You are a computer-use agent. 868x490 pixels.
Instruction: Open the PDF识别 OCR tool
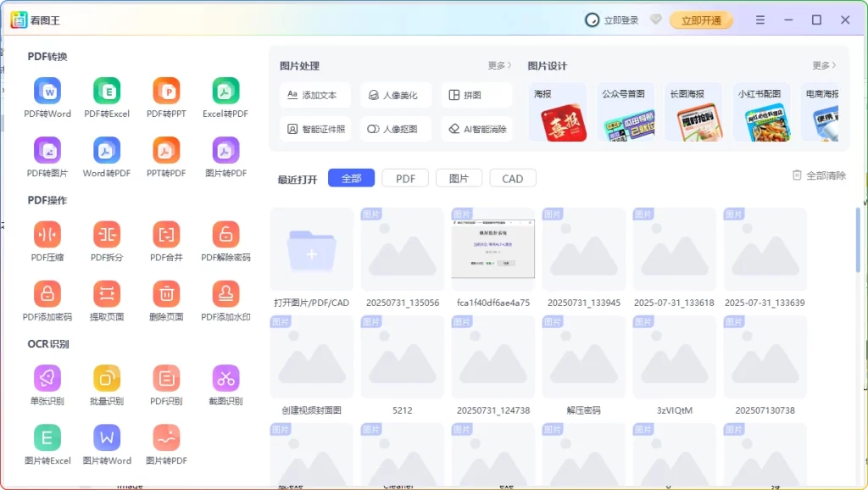tap(166, 385)
